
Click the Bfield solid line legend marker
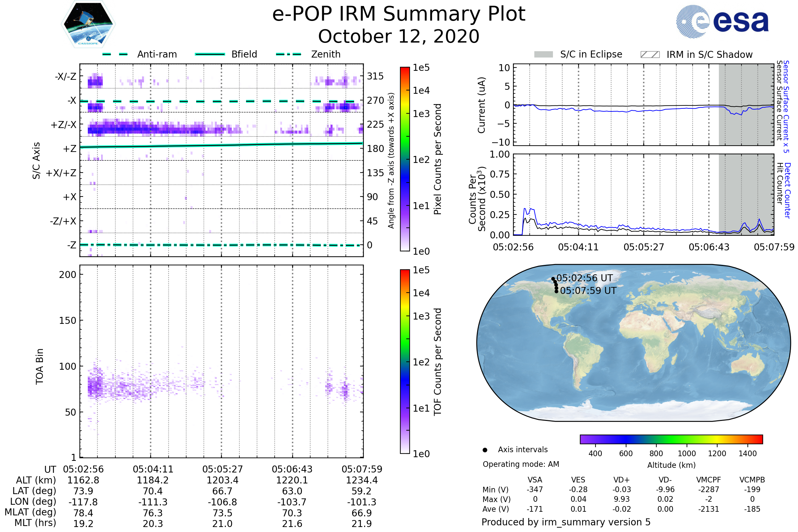pos(210,54)
